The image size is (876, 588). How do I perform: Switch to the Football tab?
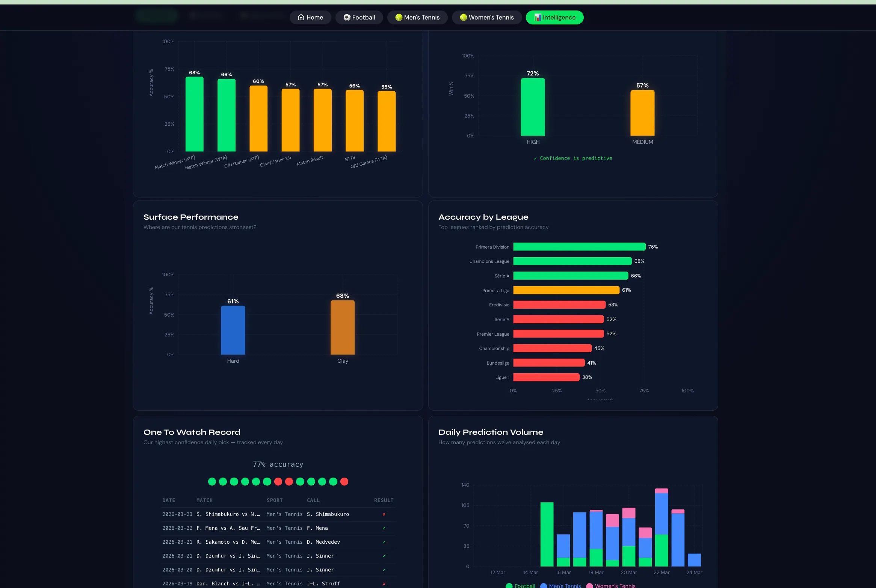point(359,17)
